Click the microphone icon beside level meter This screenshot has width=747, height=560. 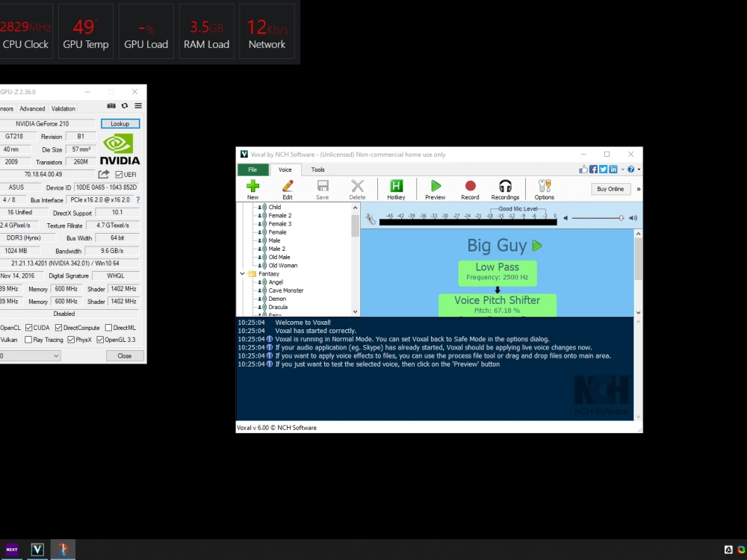pyautogui.click(x=371, y=219)
